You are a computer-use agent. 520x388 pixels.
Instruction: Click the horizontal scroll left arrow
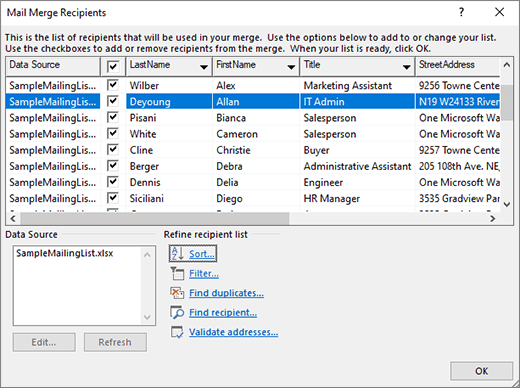point(13,219)
